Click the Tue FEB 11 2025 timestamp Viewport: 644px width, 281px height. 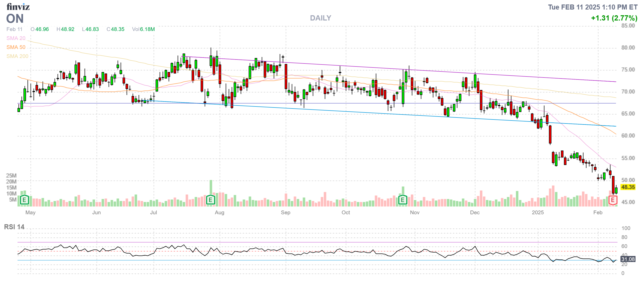[x=592, y=7]
